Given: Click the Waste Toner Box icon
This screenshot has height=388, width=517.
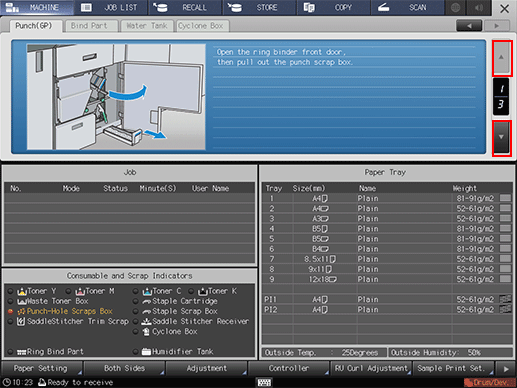Looking at the screenshot, I should [x=22, y=302].
